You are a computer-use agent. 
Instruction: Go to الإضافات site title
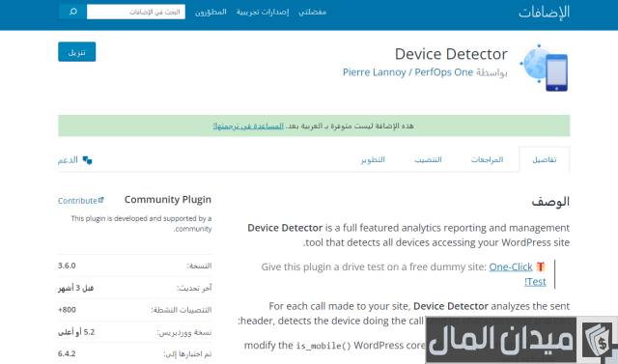(544, 13)
